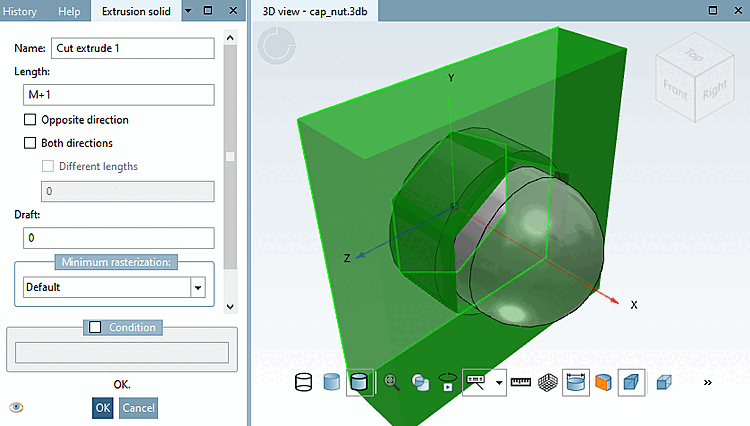
Task: Open the Extrusion solid panel dropdown arrow
Action: [188, 11]
